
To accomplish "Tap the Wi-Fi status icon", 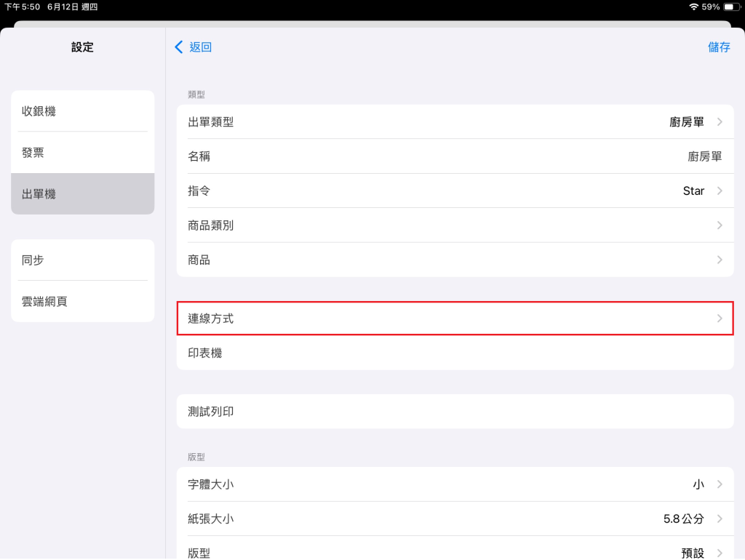I will tap(693, 7).
